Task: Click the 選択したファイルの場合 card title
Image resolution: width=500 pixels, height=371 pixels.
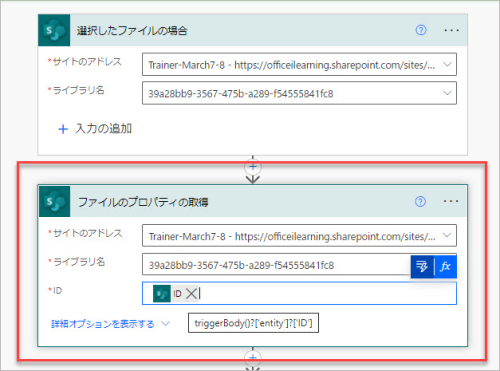Action: (x=132, y=31)
